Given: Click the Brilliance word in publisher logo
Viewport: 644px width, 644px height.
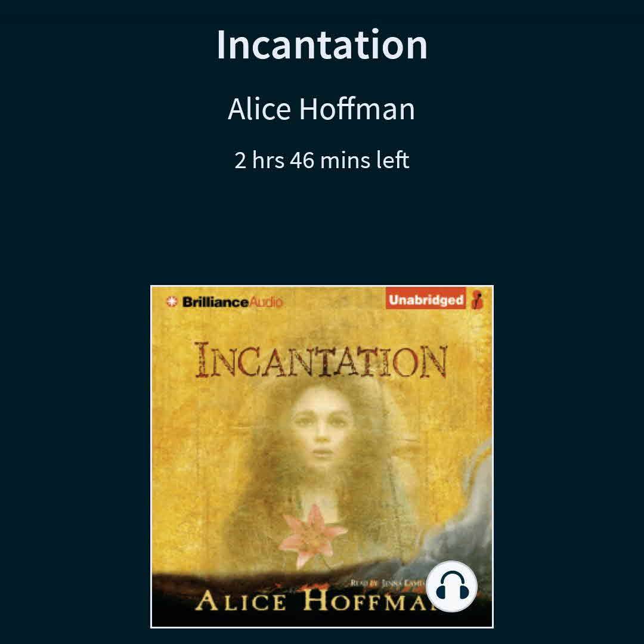Looking at the screenshot, I should point(215,302).
